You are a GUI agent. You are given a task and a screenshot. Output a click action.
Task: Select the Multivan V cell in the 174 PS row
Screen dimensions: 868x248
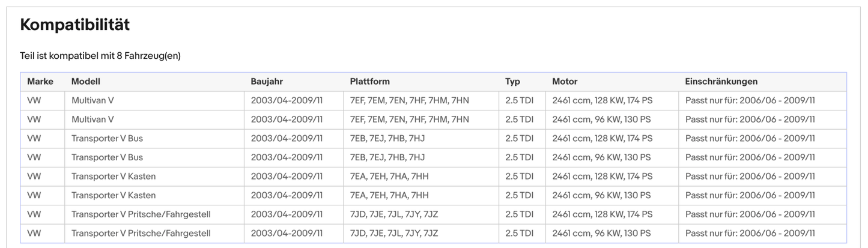(x=93, y=101)
